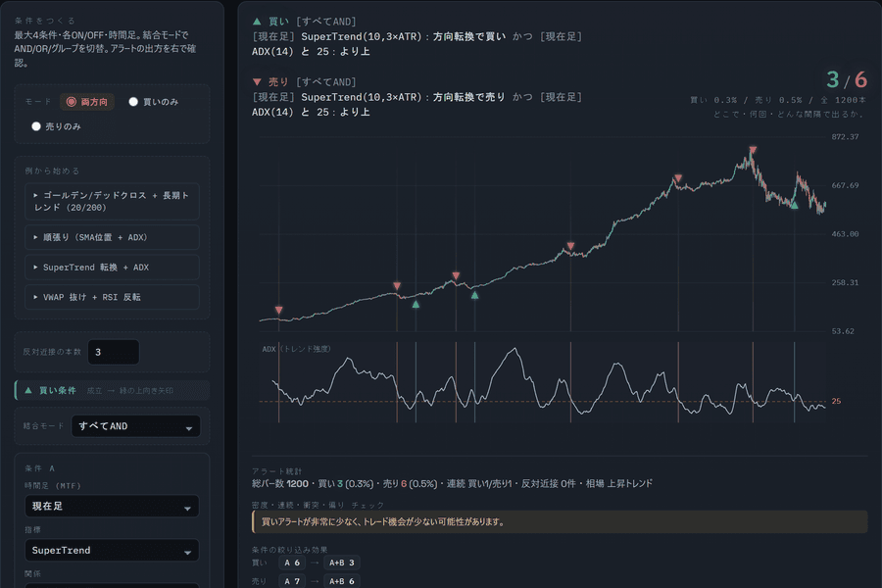The height and width of the screenshot is (588, 882).
Task: Click the 3/6 alert count readout
Action: coord(847,80)
